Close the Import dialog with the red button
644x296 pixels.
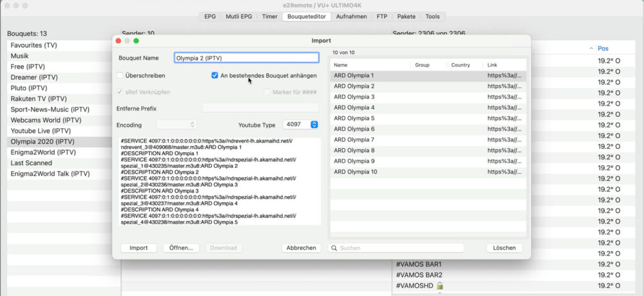tap(118, 41)
